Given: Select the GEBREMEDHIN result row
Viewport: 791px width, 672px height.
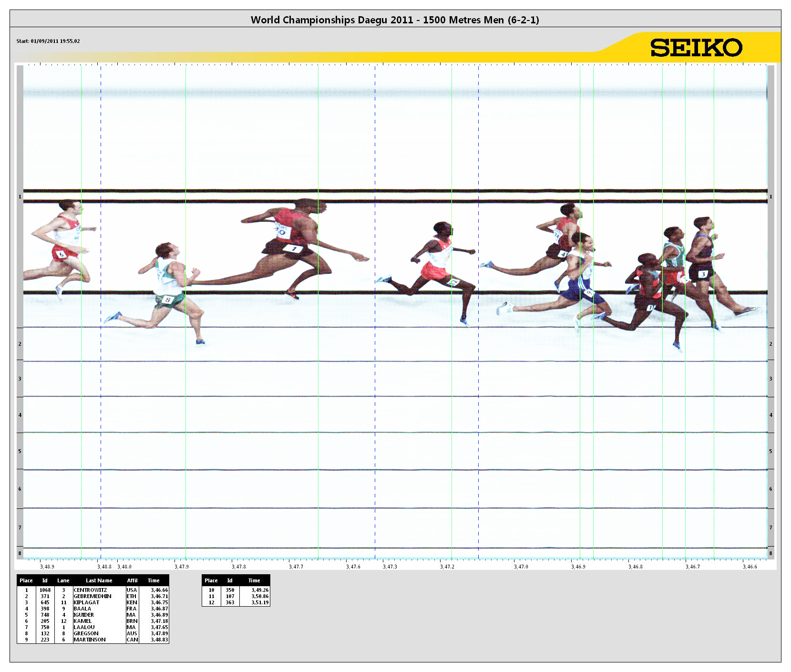Looking at the screenshot, I should tap(92, 596).
